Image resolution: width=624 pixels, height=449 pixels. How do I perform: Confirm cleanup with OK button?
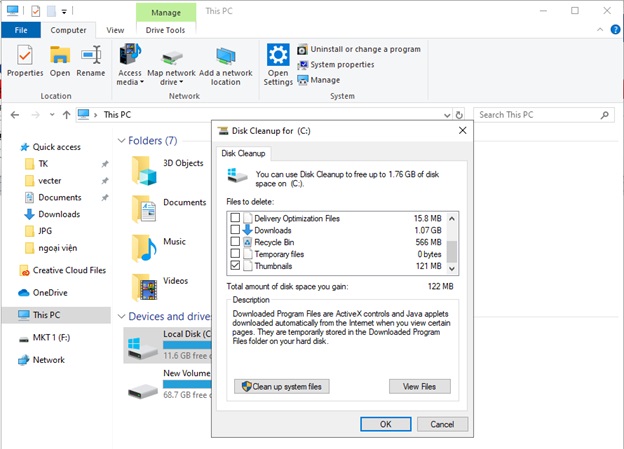tap(386, 424)
